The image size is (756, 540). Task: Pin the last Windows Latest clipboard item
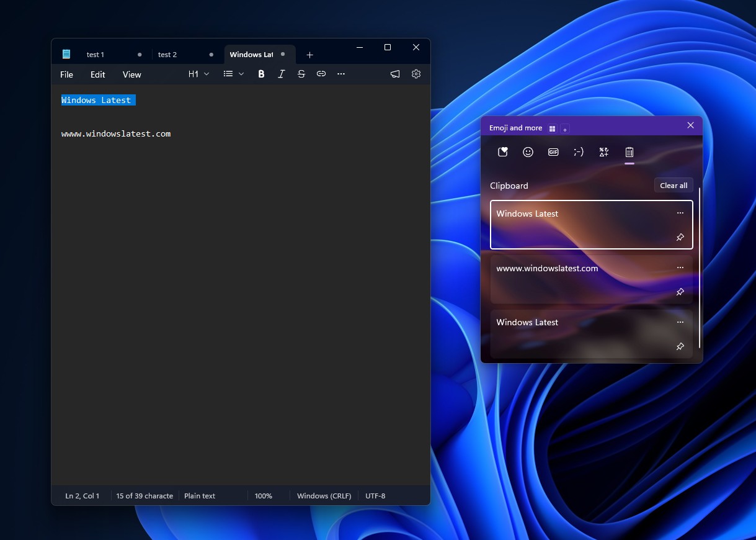(680, 346)
